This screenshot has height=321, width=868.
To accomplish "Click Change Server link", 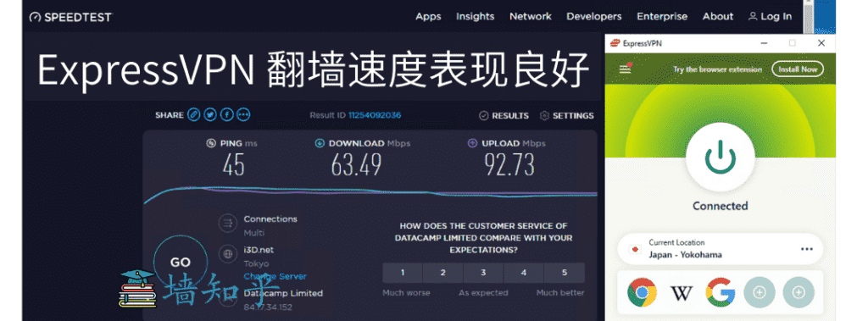I will click(275, 276).
